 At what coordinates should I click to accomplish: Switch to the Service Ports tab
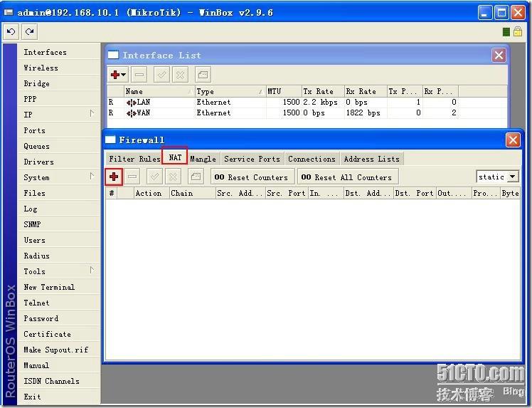(252, 159)
